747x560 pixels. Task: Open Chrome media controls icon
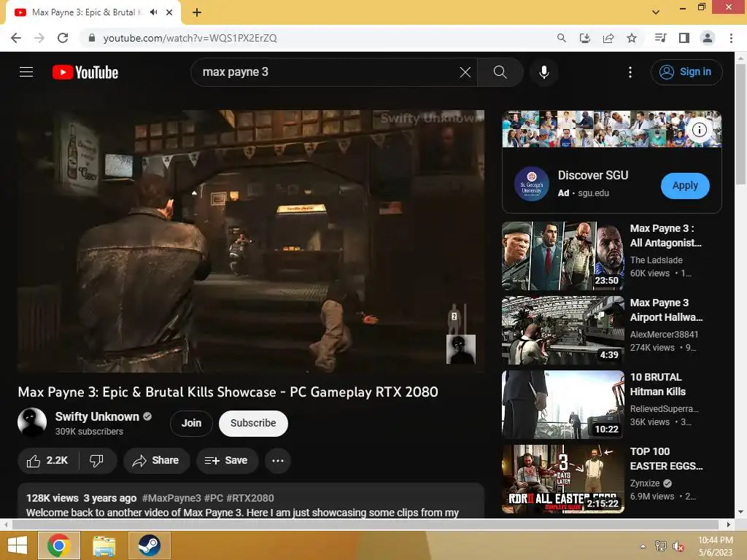[x=660, y=38]
